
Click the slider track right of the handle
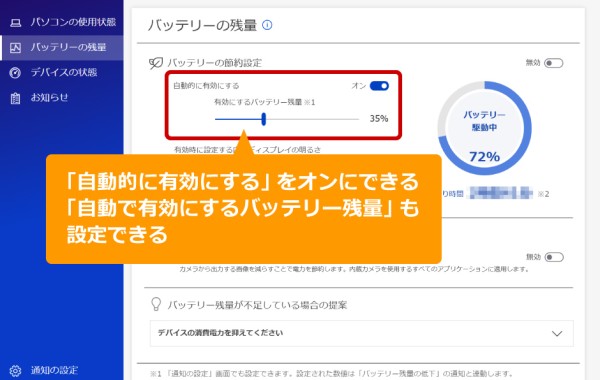pyautogui.click(x=313, y=119)
